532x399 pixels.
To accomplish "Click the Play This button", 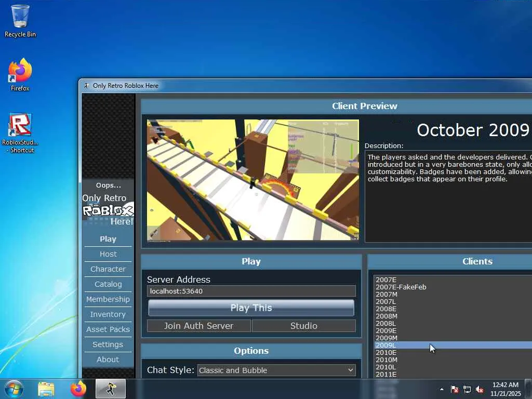I will tap(251, 308).
